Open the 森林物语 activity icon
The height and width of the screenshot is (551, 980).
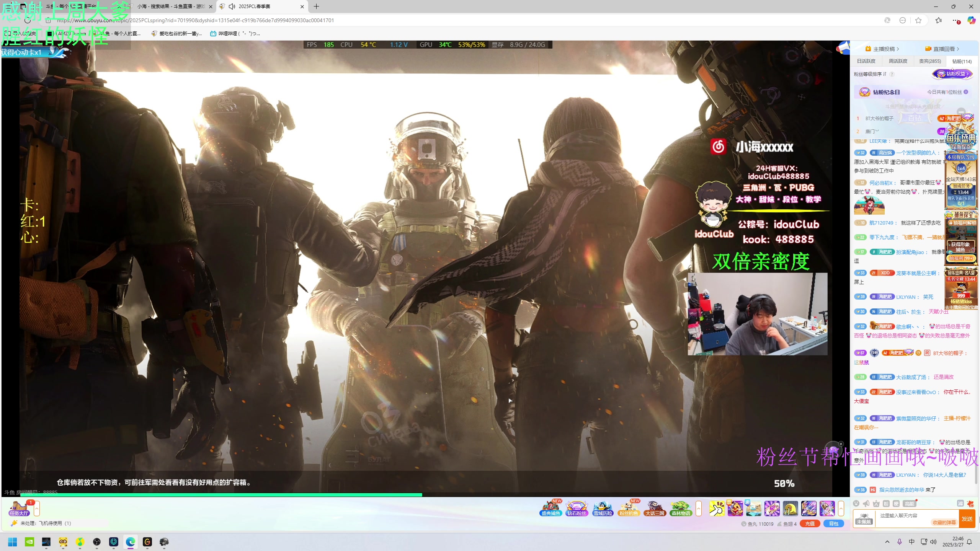pos(681,508)
